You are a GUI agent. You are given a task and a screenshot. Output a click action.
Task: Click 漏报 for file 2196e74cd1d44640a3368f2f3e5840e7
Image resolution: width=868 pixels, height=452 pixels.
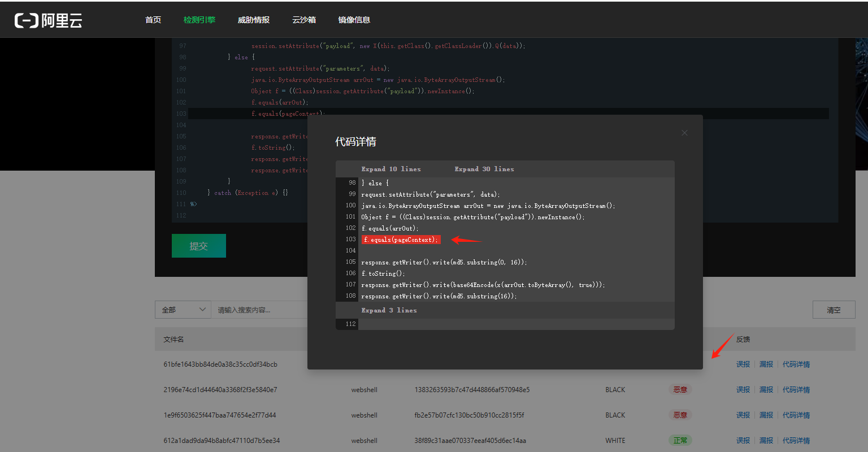coord(766,390)
